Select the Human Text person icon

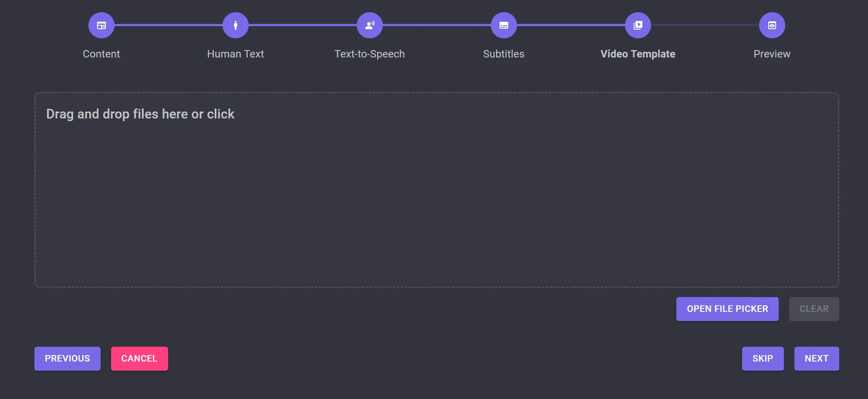tap(235, 25)
